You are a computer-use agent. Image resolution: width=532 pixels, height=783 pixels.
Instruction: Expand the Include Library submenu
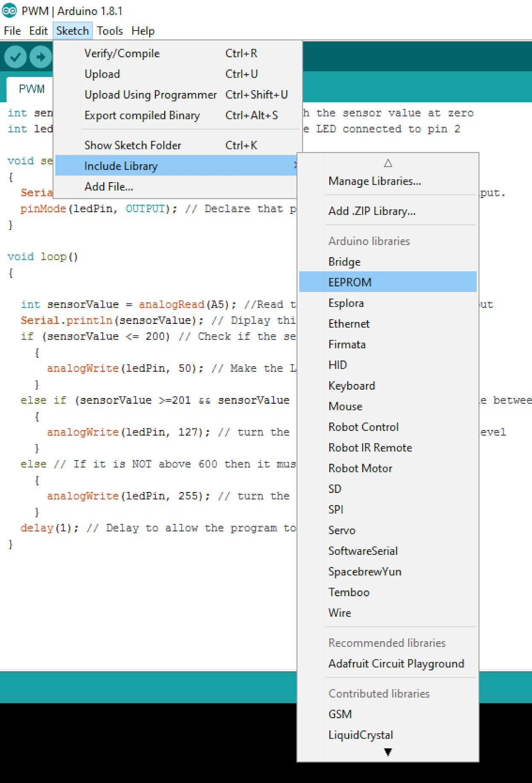[x=176, y=166]
